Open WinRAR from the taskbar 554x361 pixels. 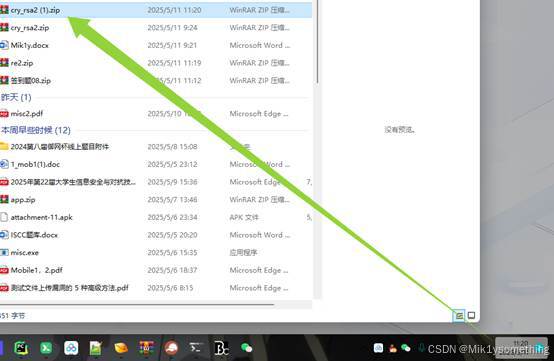point(146,348)
